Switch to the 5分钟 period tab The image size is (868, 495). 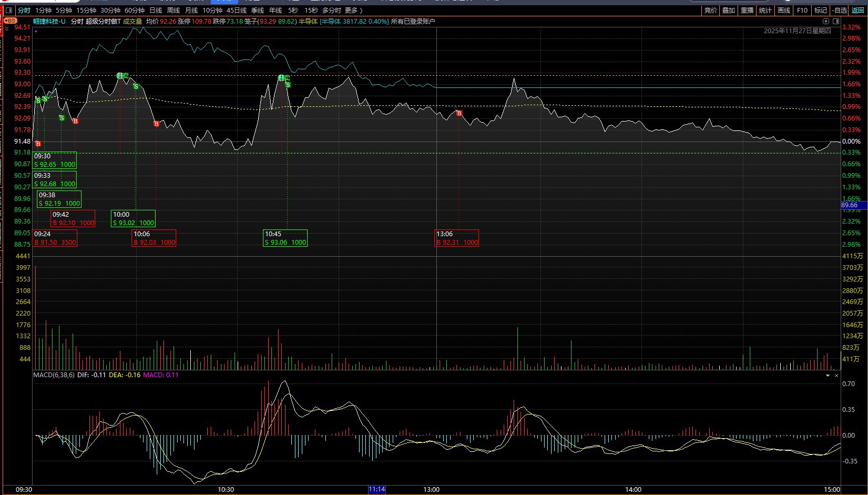(64, 11)
